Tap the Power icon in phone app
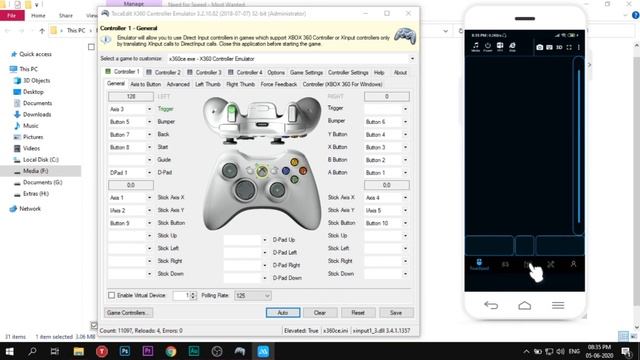Image resolution: width=640 pixels, height=360 pixels. point(488,47)
